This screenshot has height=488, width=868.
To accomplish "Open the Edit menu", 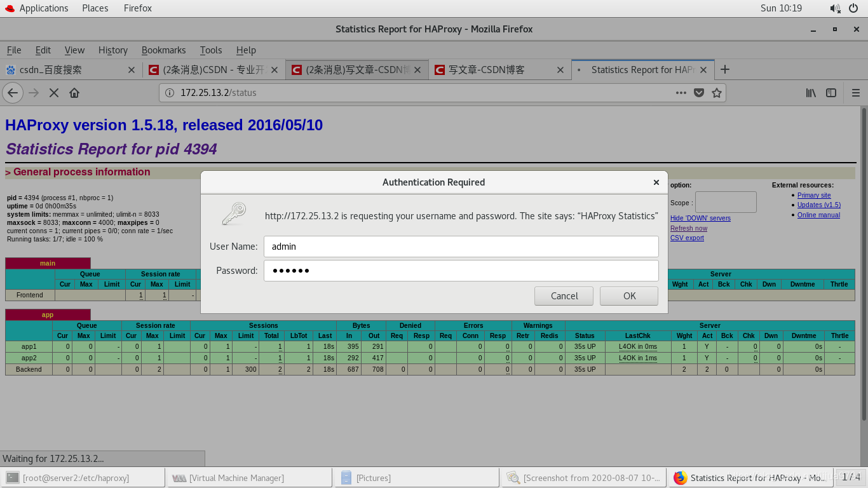I will pos(43,50).
